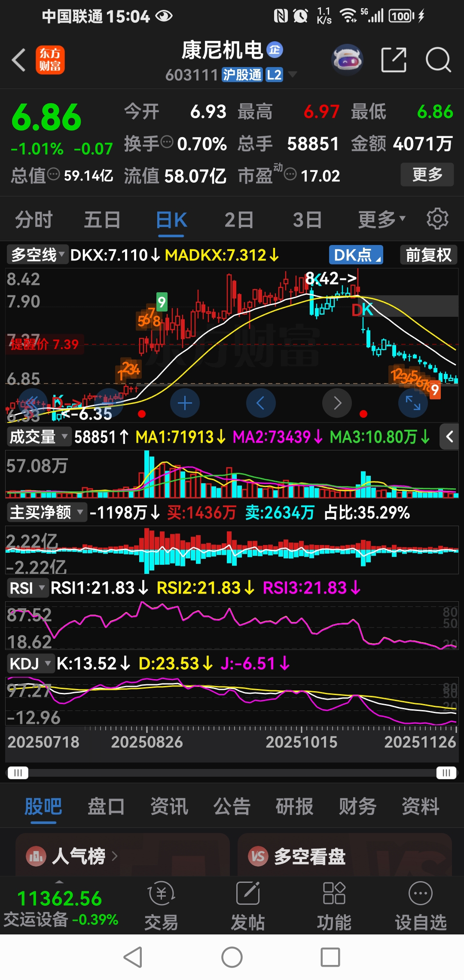Tap 提醒价 7.39 alert label

coord(45,344)
